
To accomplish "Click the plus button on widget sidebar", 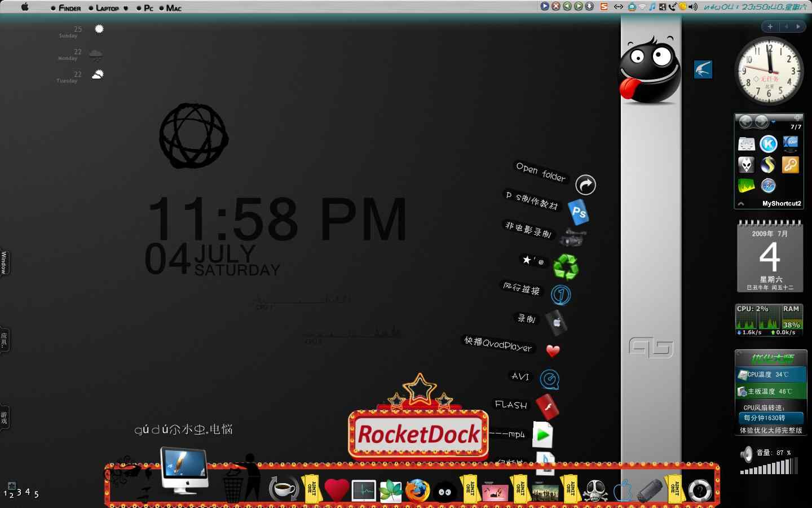I will [x=770, y=27].
